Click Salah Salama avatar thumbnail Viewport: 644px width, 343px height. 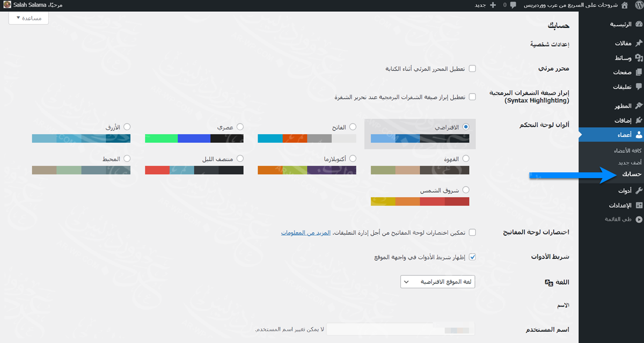[6, 5]
